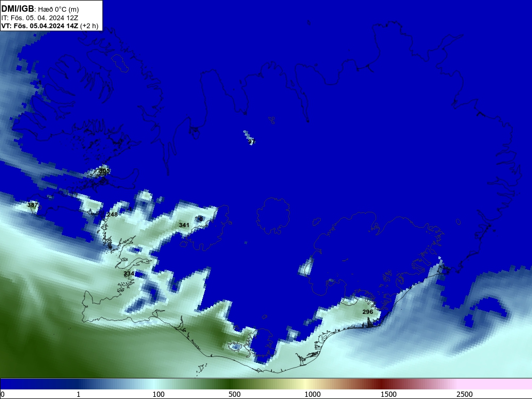Click the map value label 334
Screen dimensions: 532x399
click(129, 273)
